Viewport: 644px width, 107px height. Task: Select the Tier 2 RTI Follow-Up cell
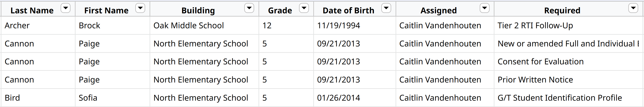click(569, 26)
